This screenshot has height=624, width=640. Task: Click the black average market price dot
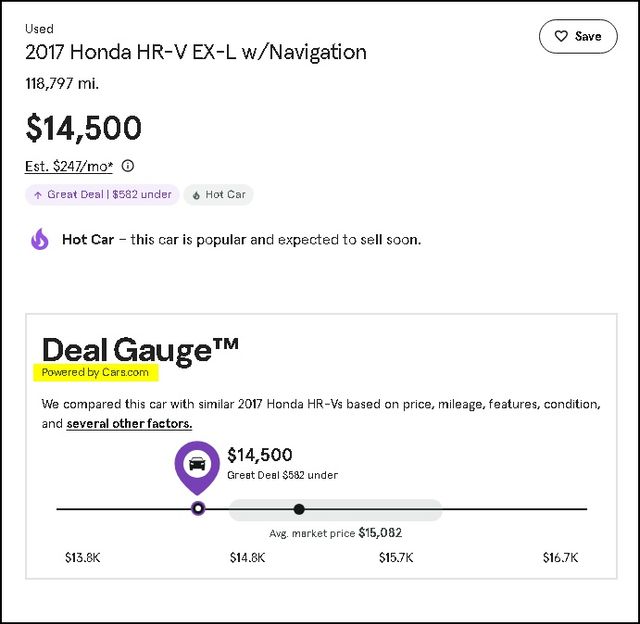pyautogui.click(x=299, y=509)
